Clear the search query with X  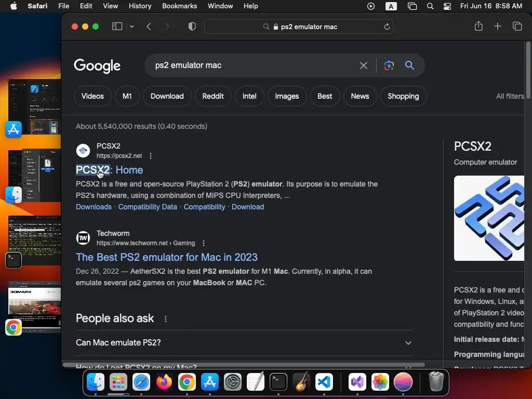click(x=363, y=65)
